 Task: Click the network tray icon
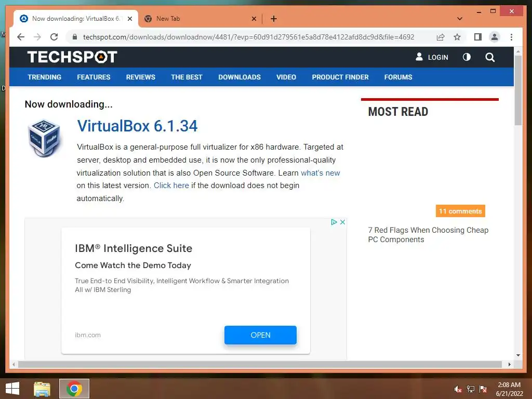point(471,389)
